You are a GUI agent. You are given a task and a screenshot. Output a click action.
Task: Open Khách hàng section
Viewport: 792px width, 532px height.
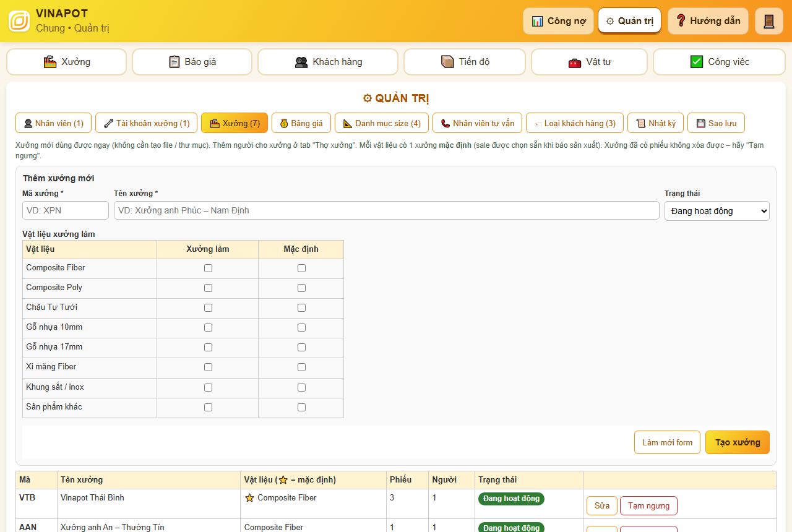(328, 62)
